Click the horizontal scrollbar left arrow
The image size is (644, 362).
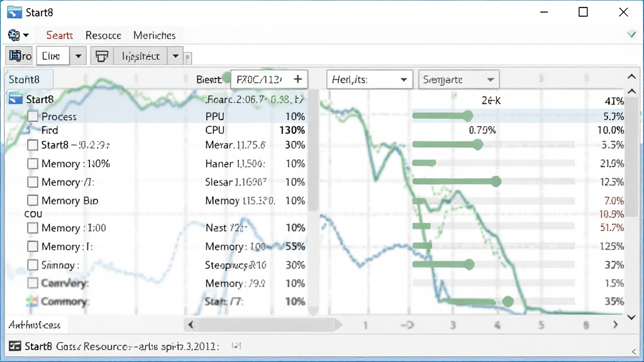[x=191, y=325]
